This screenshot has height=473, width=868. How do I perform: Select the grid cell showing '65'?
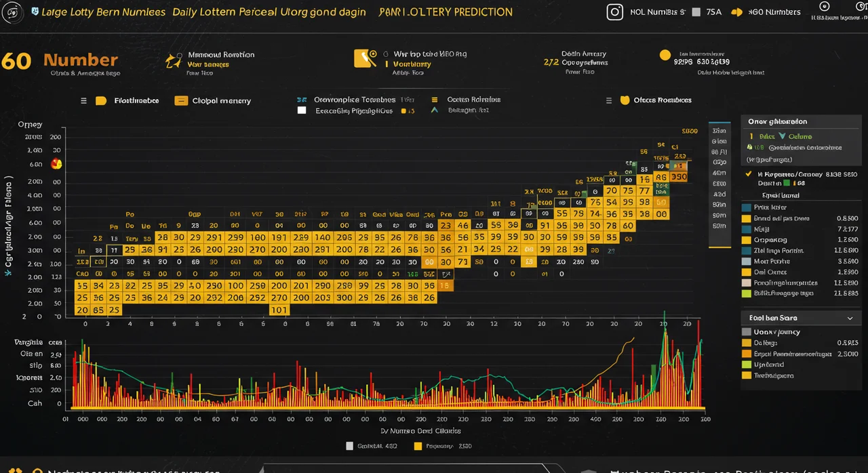pyautogui.click(x=99, y=310)
